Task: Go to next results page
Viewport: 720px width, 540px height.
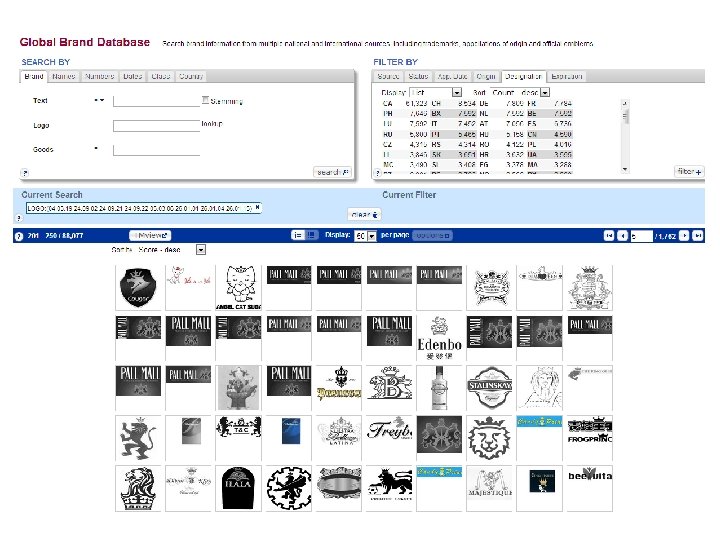Action: click(x=684, y=236)
